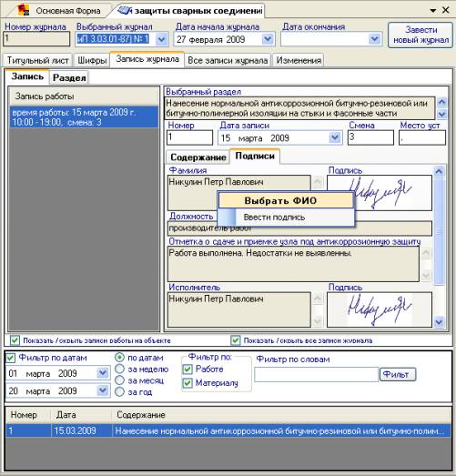Image resolution: width=456 pixels, height=476 pixels.
Task: Select the Запись sub-tab
Action: point(27,76)
